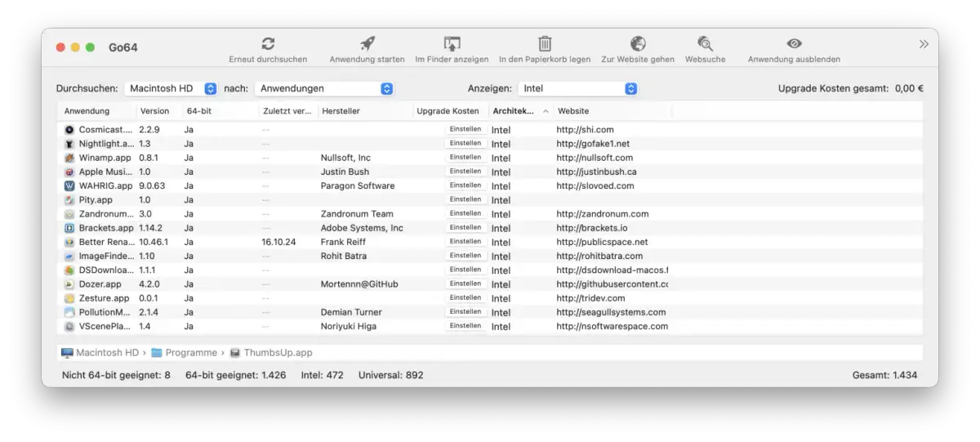The width and height of the screenshot is (980, 442).
Task: Click PollutionMonitor app icon in list
Action: click(69, 312)
